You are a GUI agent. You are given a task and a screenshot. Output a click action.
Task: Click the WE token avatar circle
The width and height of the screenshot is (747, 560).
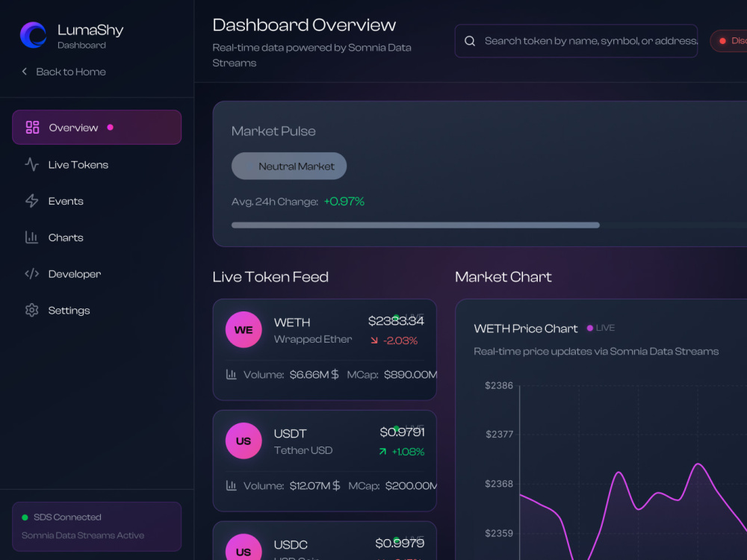[x=244, y=329]
